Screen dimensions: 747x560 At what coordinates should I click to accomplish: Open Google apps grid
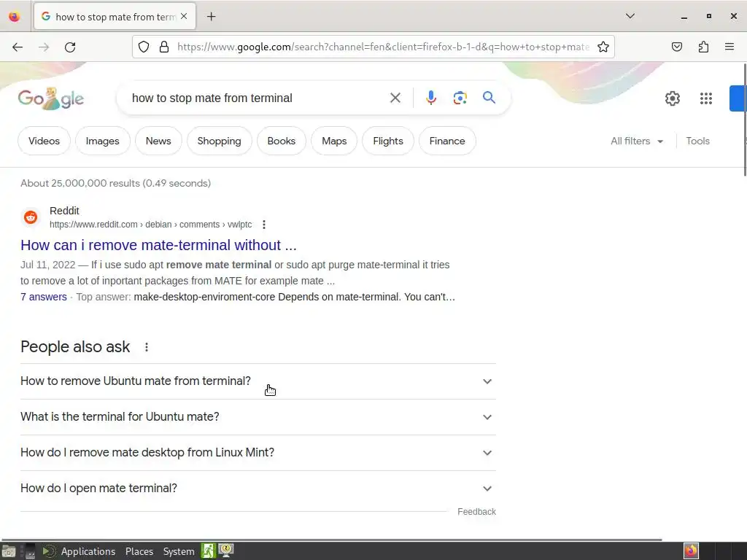706,98
